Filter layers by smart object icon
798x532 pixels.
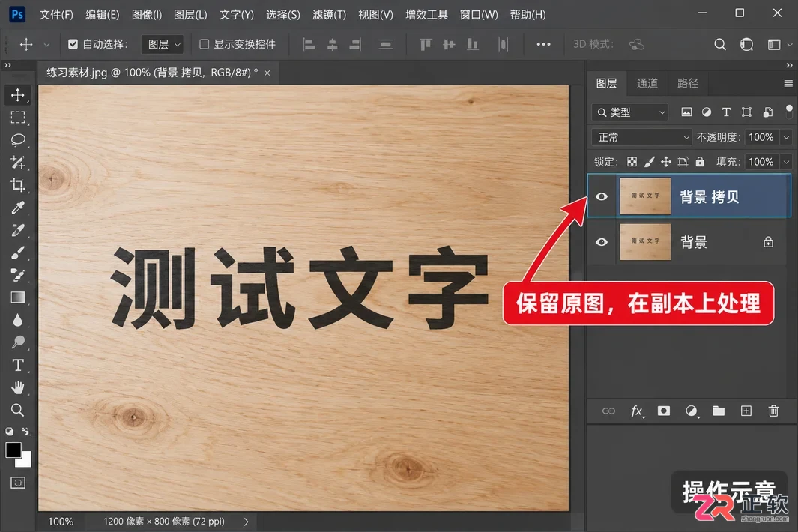pos(768,112)
